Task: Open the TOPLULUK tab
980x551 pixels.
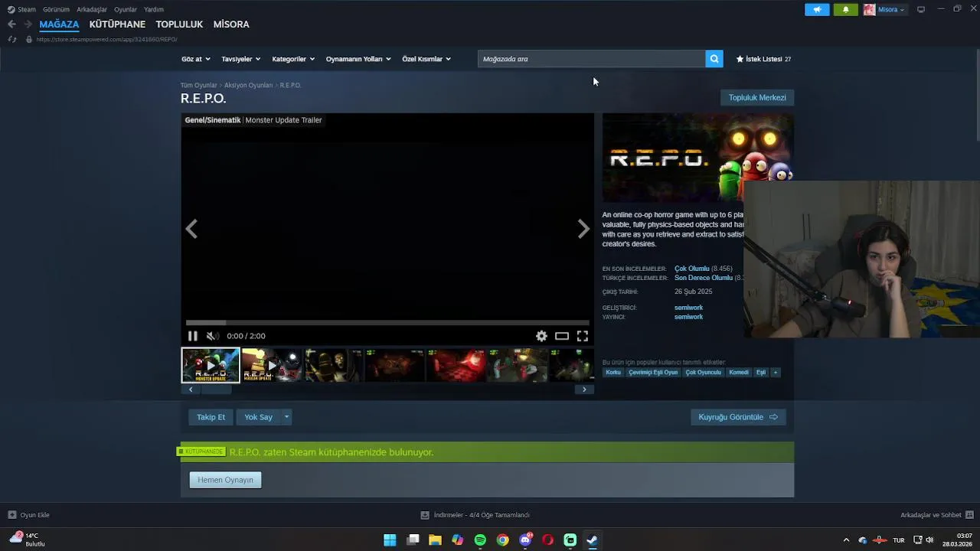Action: 179,24
